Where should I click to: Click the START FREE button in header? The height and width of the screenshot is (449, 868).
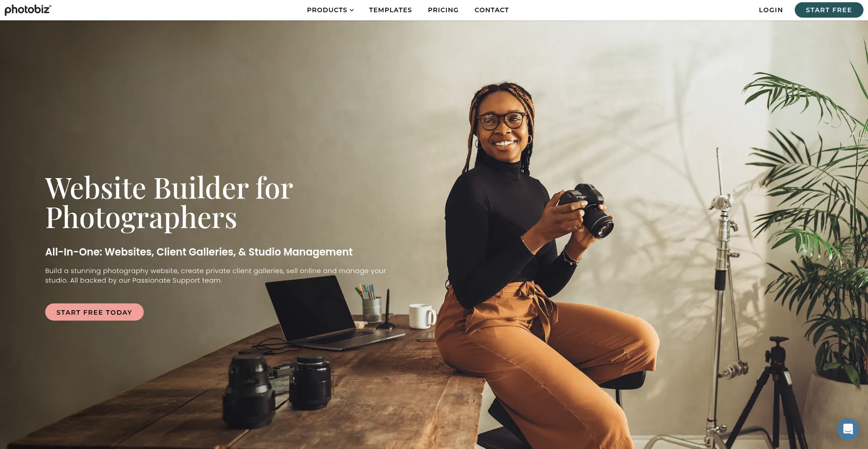pyautogui.click(x=829, y=10)
